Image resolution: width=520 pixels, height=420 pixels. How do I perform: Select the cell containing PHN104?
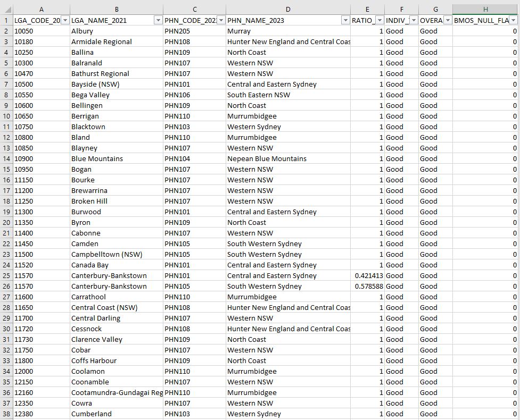coord(195,158)
